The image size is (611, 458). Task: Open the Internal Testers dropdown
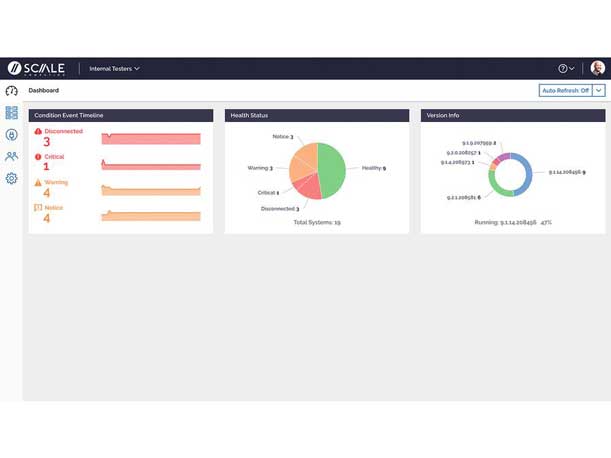pos(114,69)
